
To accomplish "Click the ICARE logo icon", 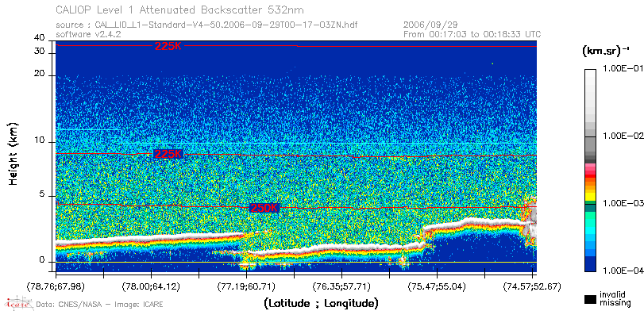I will coord(17,304).
